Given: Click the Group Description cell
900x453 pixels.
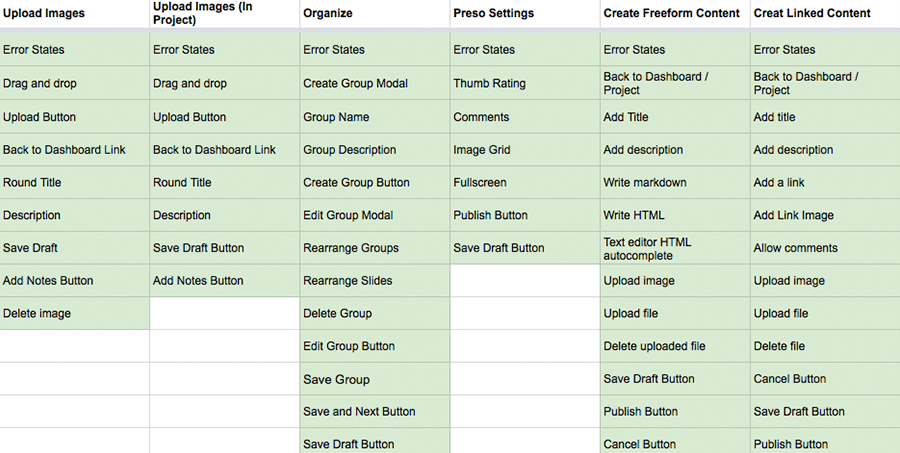Looking at the screenshot, I should 375,150.
